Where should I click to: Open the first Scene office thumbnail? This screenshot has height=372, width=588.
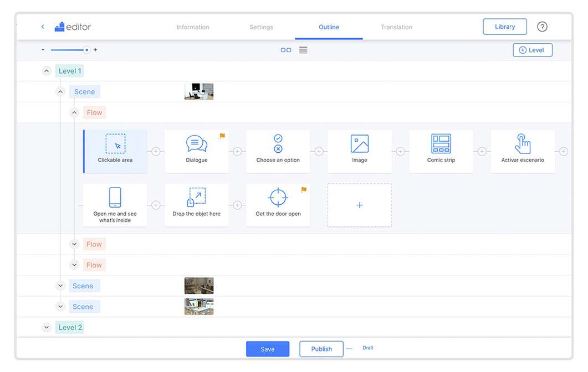pos(199,92)
